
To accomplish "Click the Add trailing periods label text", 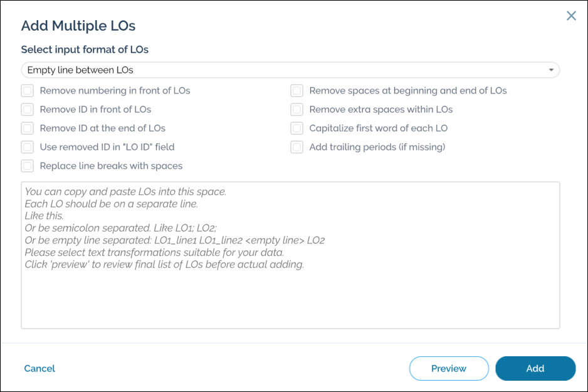I will [x=377, y=147].
